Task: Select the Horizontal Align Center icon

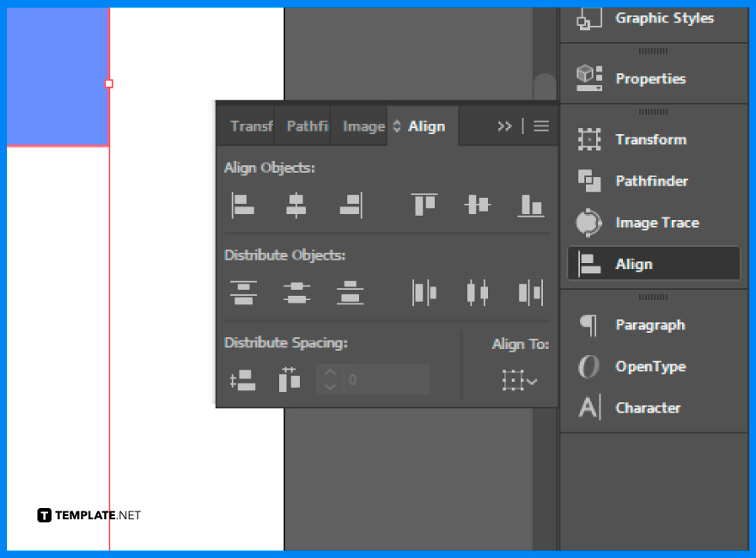Action: (x=296, y=205)
